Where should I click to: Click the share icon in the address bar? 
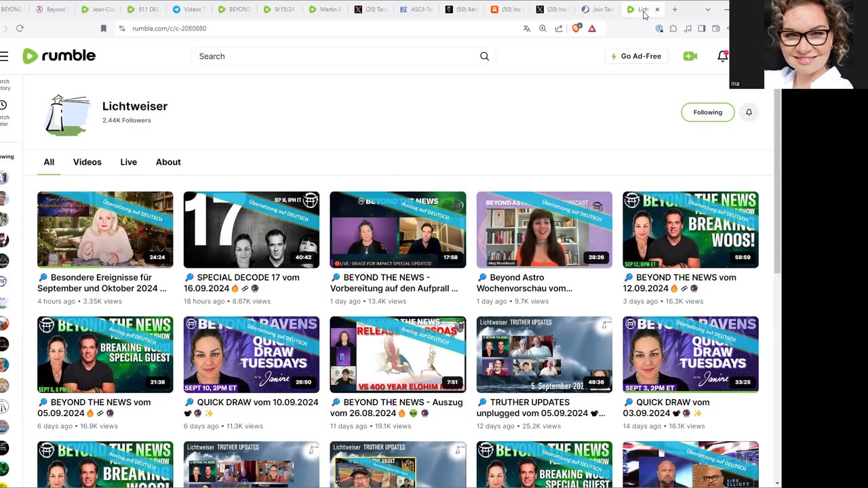click(559, 28)
